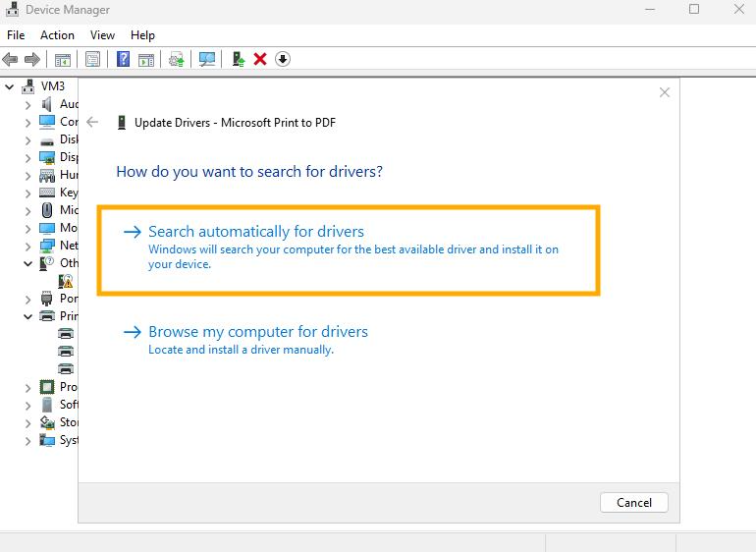Screen dimensions: 756x552
Task: Expand the Processors chevron
Action: click(27, 388)
